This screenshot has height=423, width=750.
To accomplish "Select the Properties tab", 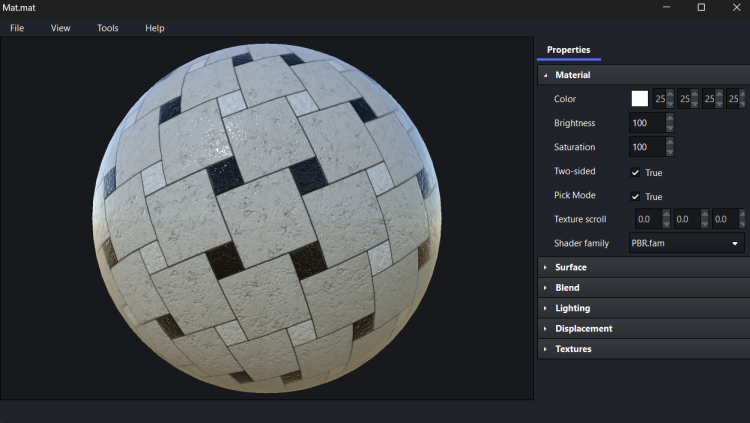I will pos(568,50).
